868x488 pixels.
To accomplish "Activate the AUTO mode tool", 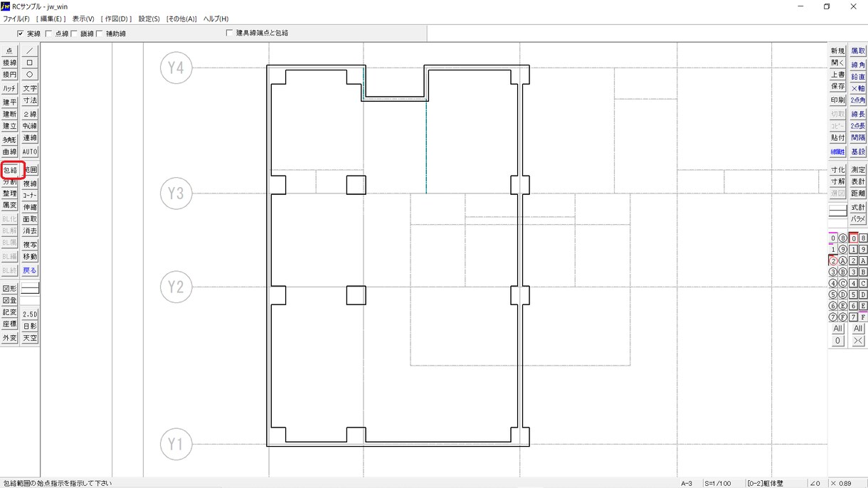I will point(30,152).
